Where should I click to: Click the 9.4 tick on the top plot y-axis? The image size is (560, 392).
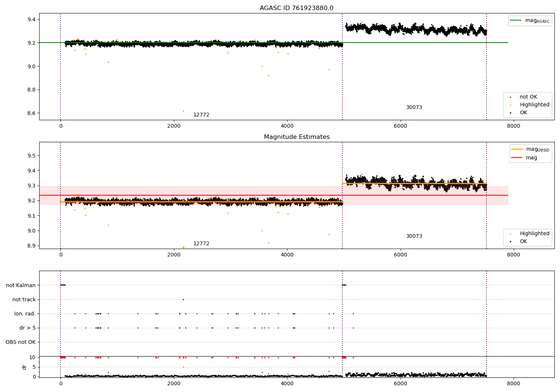31,20
